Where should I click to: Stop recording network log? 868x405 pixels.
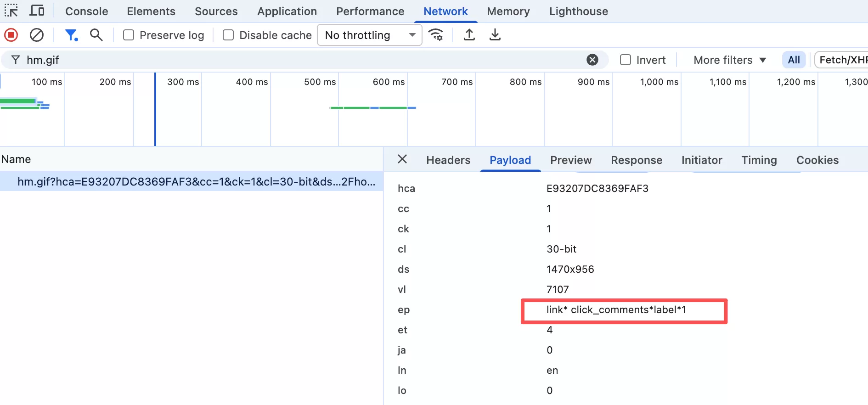11,35
